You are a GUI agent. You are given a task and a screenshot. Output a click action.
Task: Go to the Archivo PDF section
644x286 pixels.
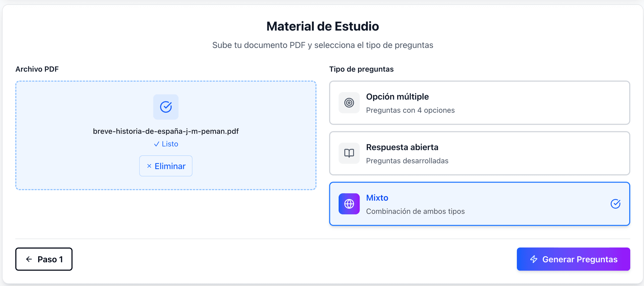[x=37, y=69]
